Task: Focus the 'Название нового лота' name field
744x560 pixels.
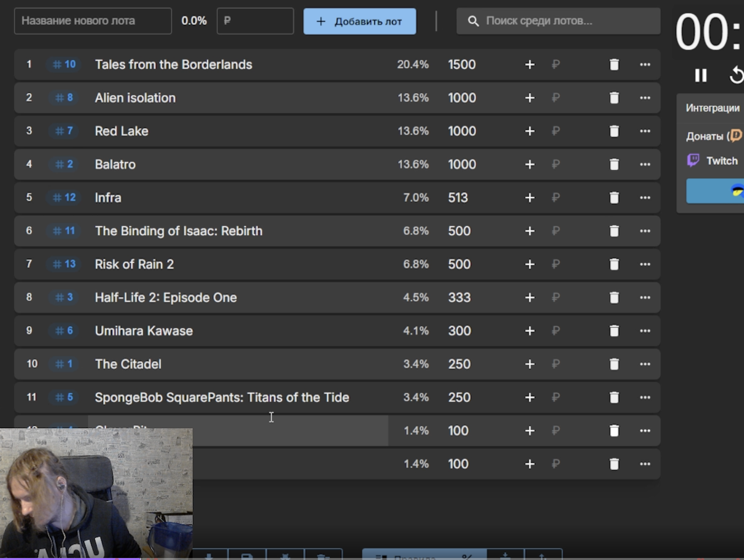Action: (93, 21)
